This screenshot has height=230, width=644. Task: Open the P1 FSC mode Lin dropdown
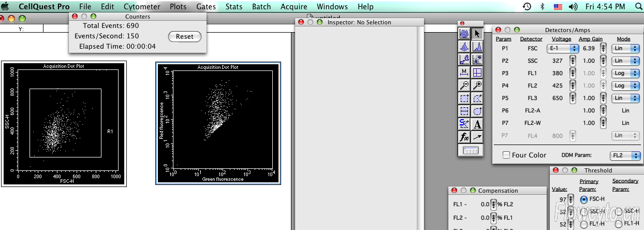click(626, 48)
